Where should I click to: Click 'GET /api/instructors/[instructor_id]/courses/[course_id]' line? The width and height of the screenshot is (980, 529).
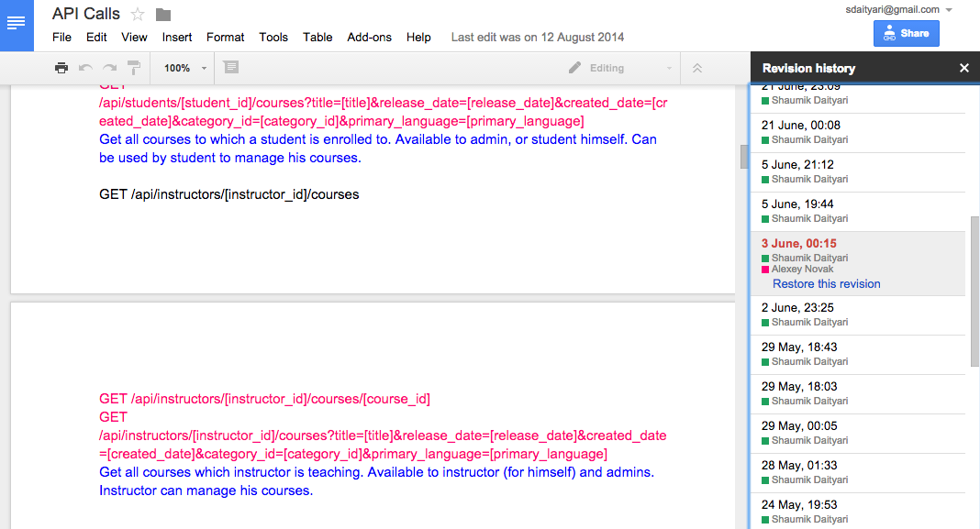[x=264, y=399]
